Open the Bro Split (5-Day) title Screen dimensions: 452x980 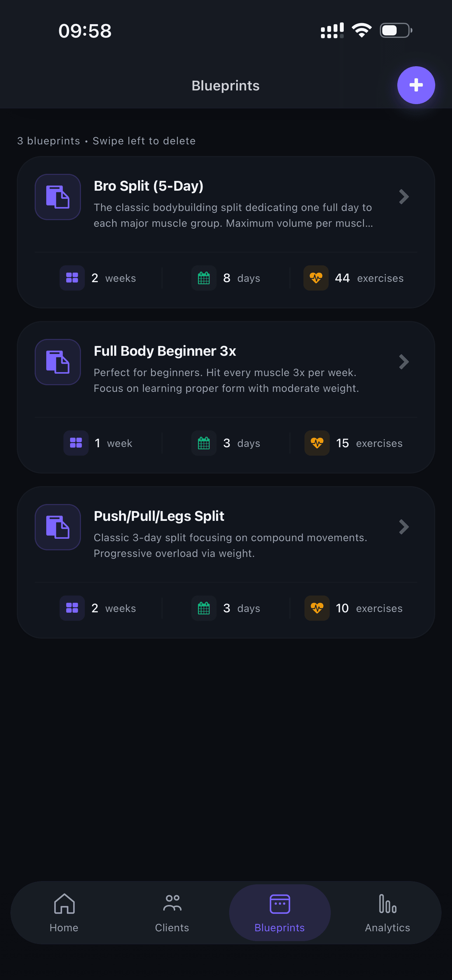[x=148, y=186]
